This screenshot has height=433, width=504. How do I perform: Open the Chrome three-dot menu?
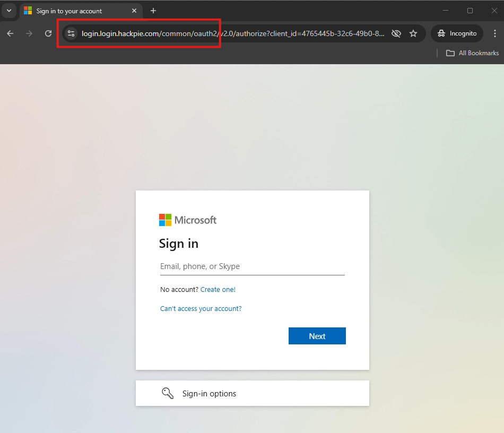pos(495,33)
